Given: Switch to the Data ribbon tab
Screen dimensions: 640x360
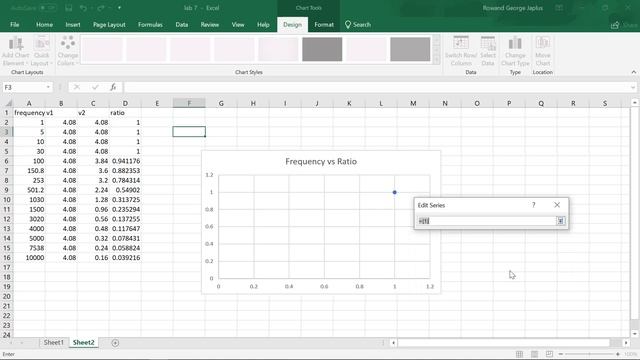Looking at the screenshot, I should point(182,24).
